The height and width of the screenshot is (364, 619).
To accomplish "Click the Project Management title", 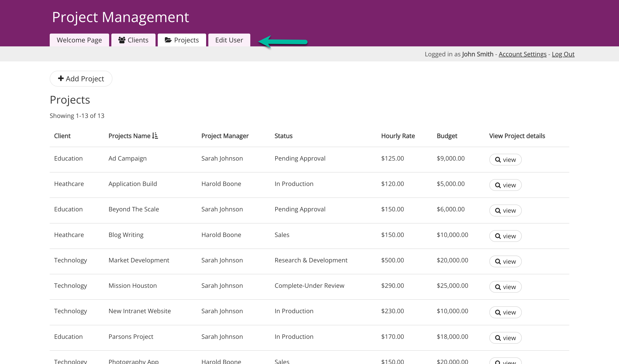I will (x=120, y=17).
